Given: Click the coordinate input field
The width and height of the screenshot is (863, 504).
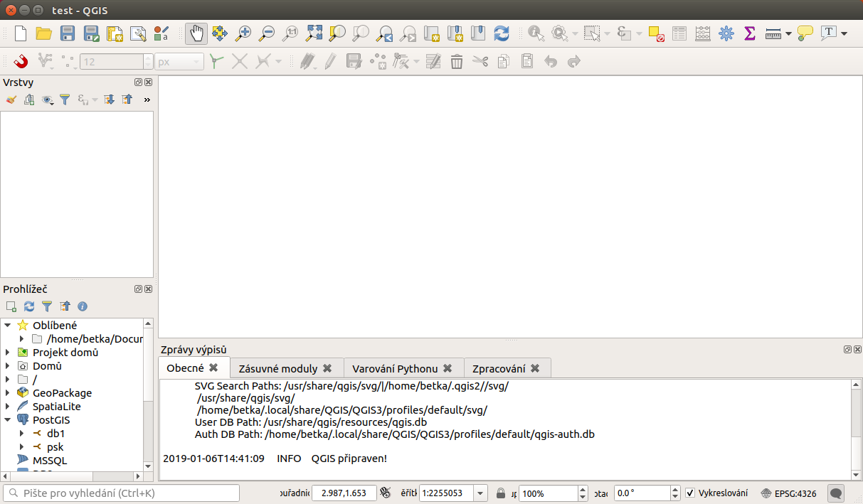Looking at the screenshot, I should click(x=344, y=493).
